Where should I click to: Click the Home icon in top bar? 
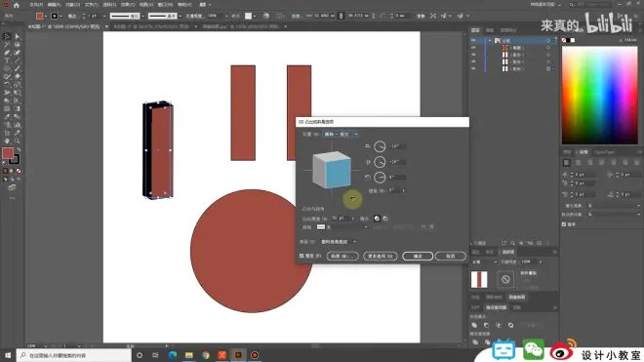pyautogui.click(x=17, y=5)
